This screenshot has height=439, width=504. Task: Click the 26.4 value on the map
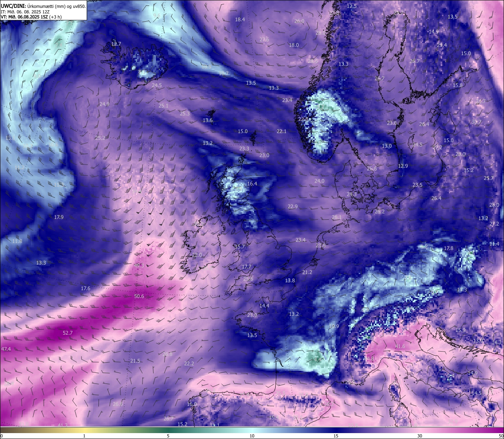click(436, 198)
